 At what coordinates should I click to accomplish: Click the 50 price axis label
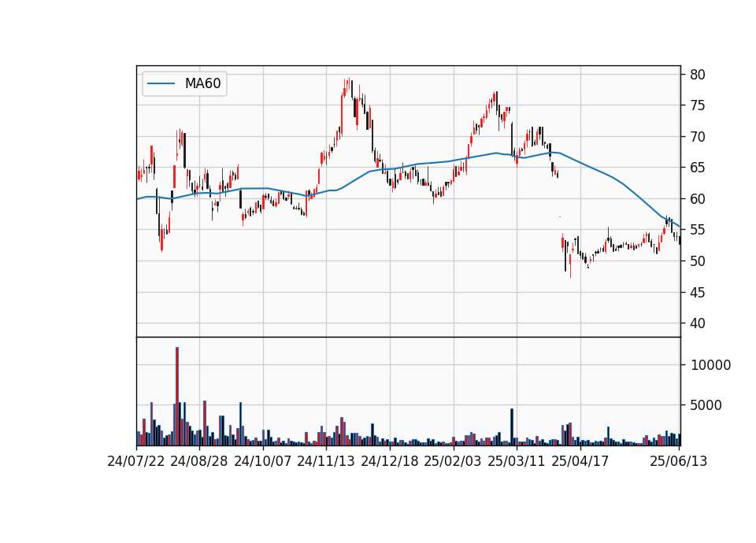(697, 261)
